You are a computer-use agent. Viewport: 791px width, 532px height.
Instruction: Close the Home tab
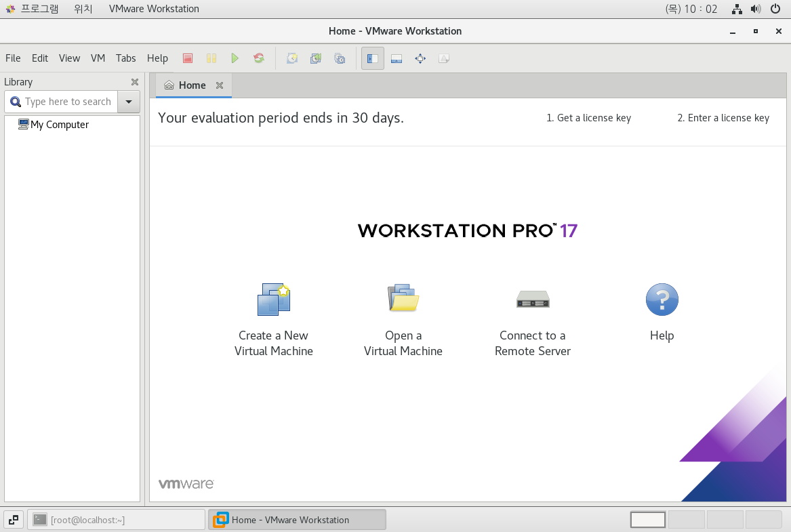tap(220, 85)
